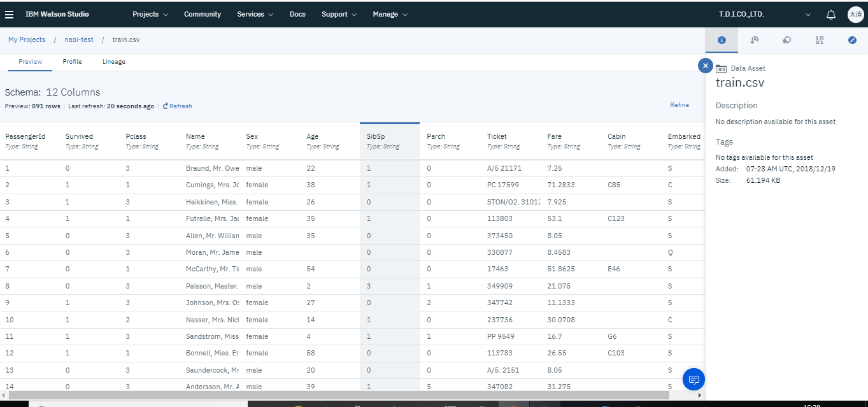Go to My Projects breadcrumb
The image size is (868, 407).
tap(27, 39)
